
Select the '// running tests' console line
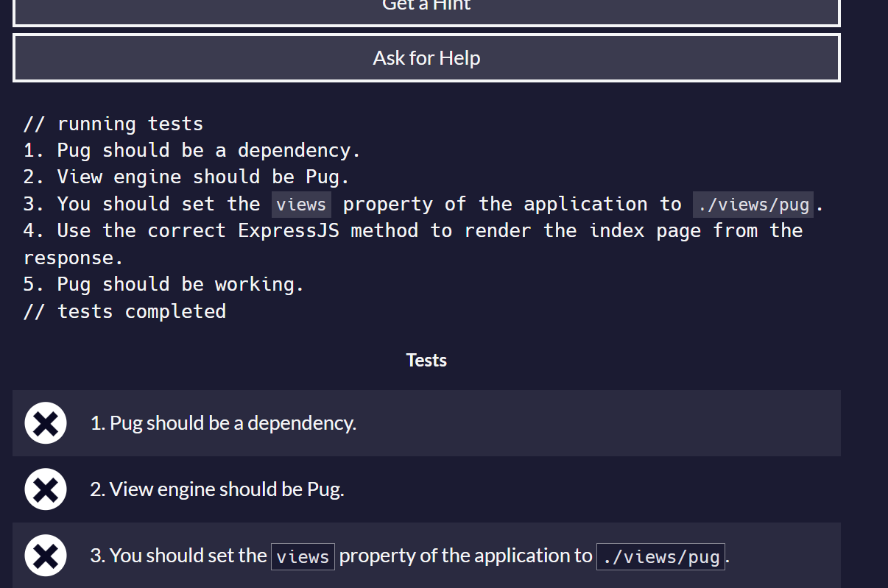coord(113,124)
